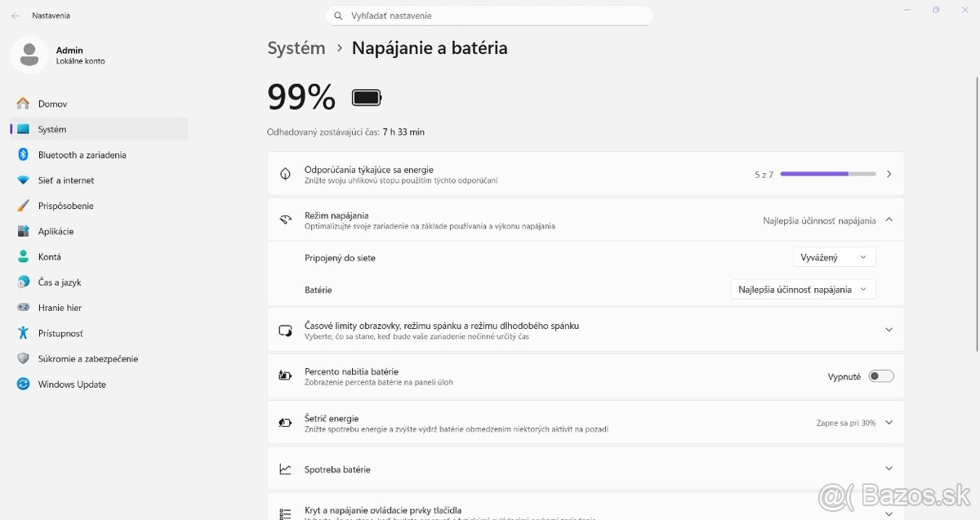This screenshot has height=520, width=980.
Task: Open the Vyvážený dropdown for Pripojený do siete
Action: pos(834,256)
